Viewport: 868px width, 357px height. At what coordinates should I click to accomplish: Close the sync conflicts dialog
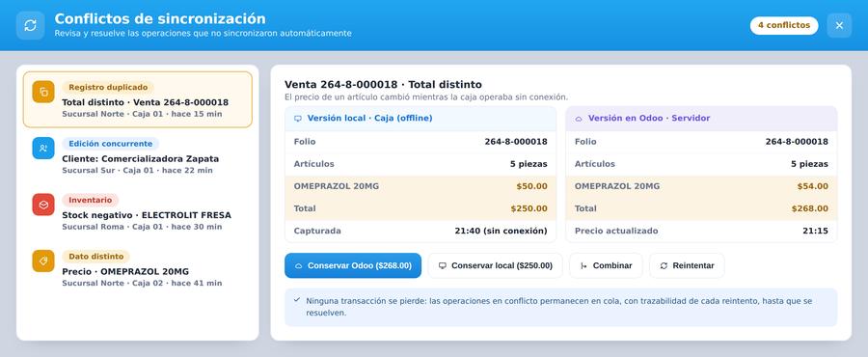pyautogui.click(x=839, y=25)
